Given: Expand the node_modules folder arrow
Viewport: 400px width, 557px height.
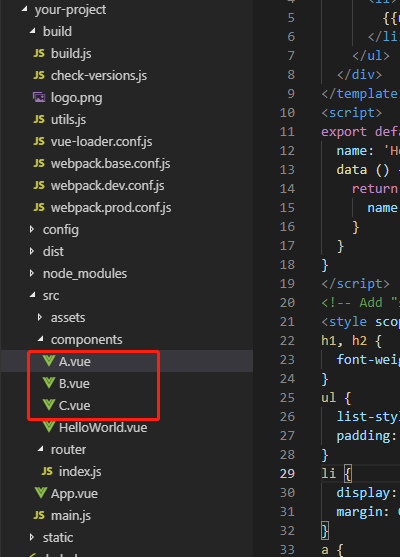Looking at the screenshot, I should [32, 274].
